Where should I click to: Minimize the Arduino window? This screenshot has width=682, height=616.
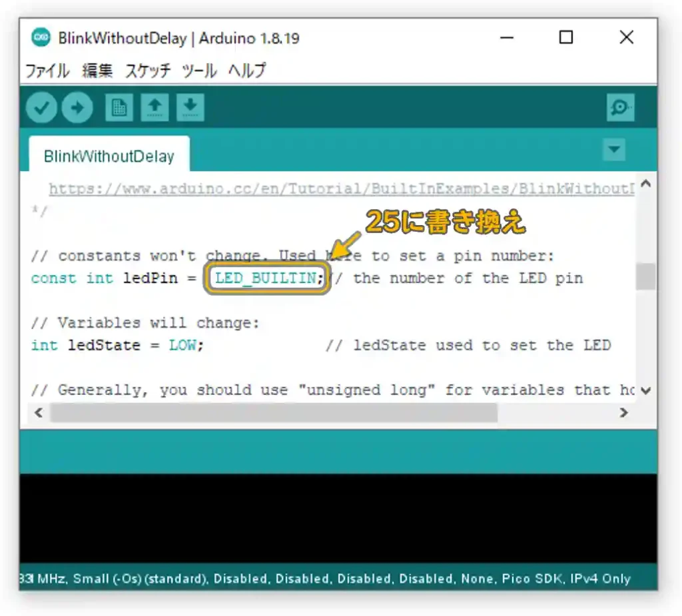(x=507, y=37)
